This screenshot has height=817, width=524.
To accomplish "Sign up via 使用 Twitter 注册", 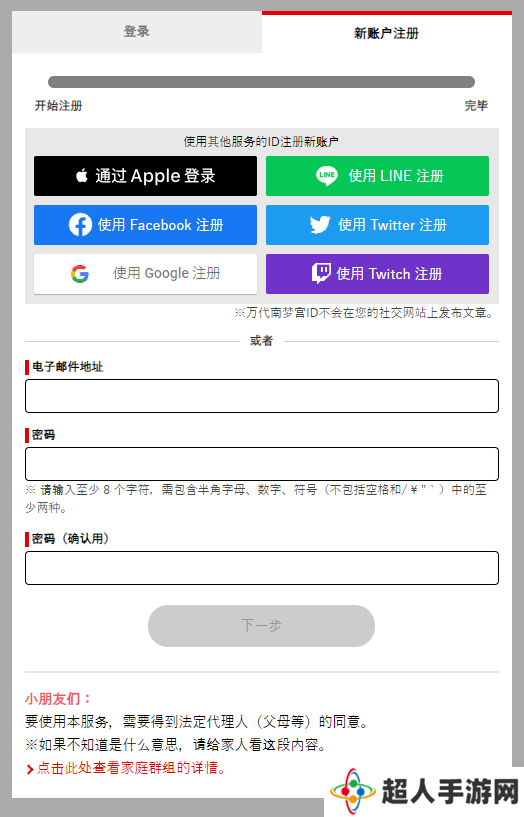I will click(377, 225).
